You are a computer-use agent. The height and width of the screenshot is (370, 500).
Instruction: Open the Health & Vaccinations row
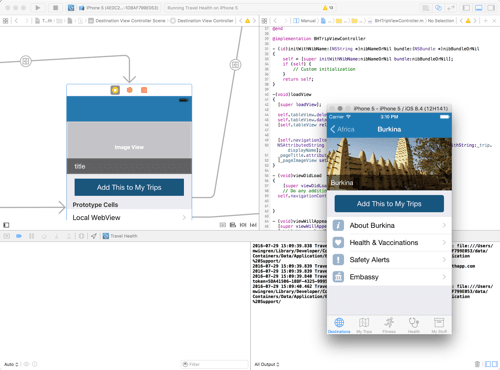389,243
